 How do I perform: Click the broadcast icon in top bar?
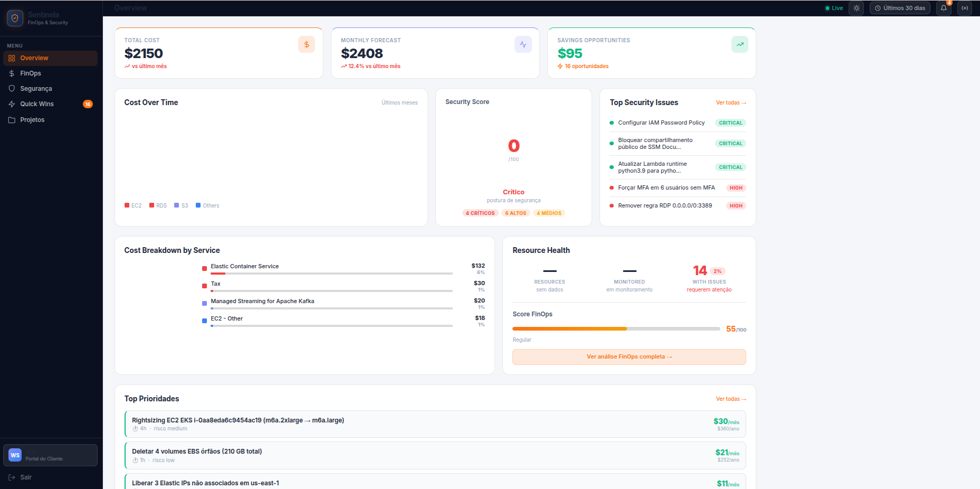coord(965,8)
